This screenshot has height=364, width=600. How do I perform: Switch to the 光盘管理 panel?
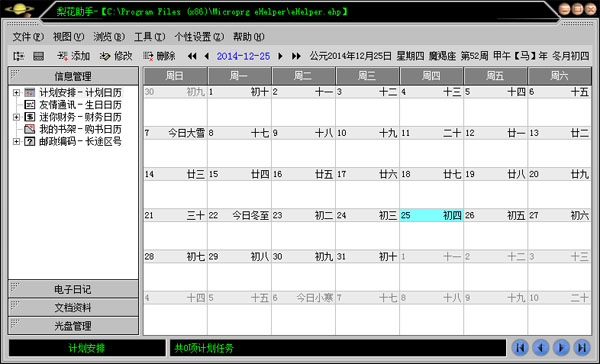[x=73, y=326]
